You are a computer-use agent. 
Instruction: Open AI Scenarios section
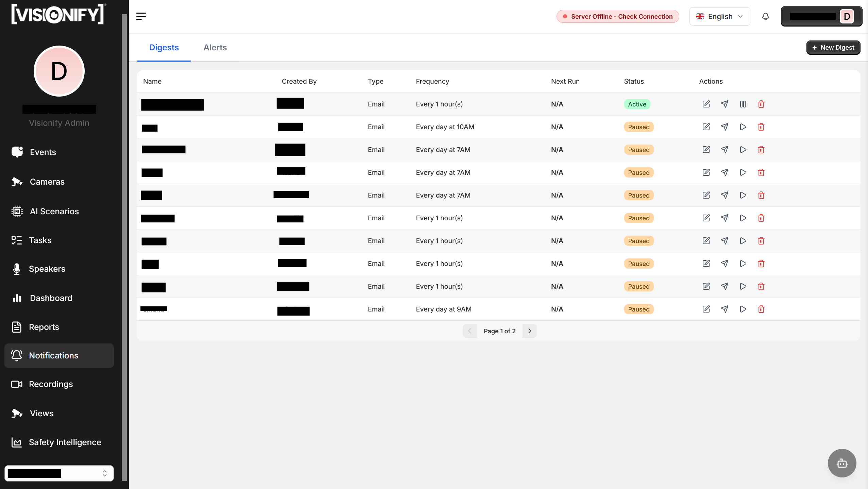click(59, 211)
